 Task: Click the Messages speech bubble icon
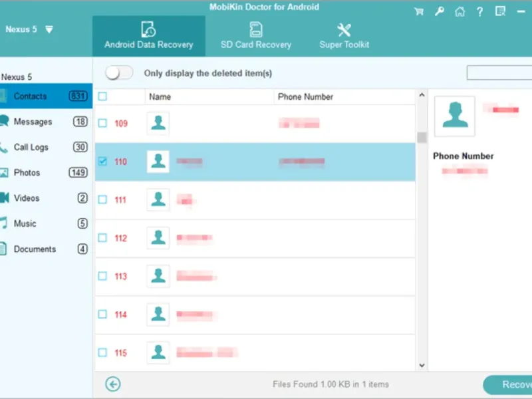tap(5, 121)
